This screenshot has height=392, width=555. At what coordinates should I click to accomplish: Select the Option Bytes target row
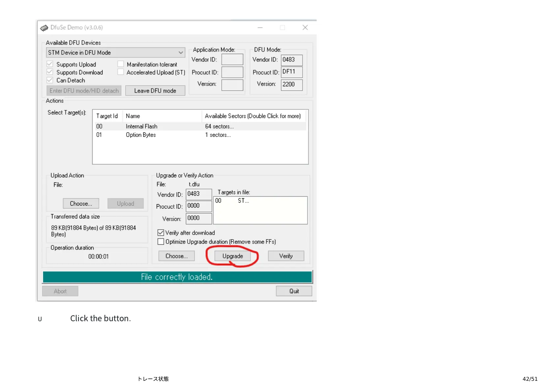click(141, 135)
